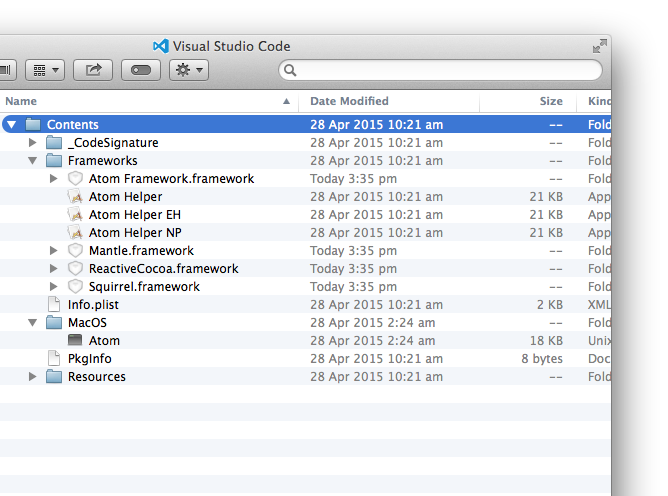
Task: Enter full screen with the arrows icon
Action: [x=599, y=46]
